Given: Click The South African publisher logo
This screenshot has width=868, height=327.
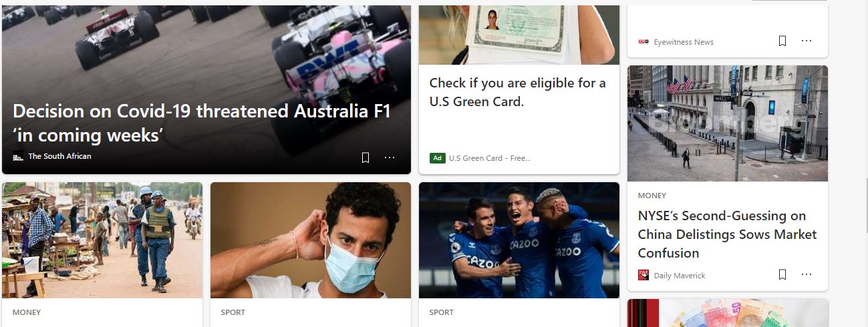Looking at the screenshot, I should (x=18, y=156).
